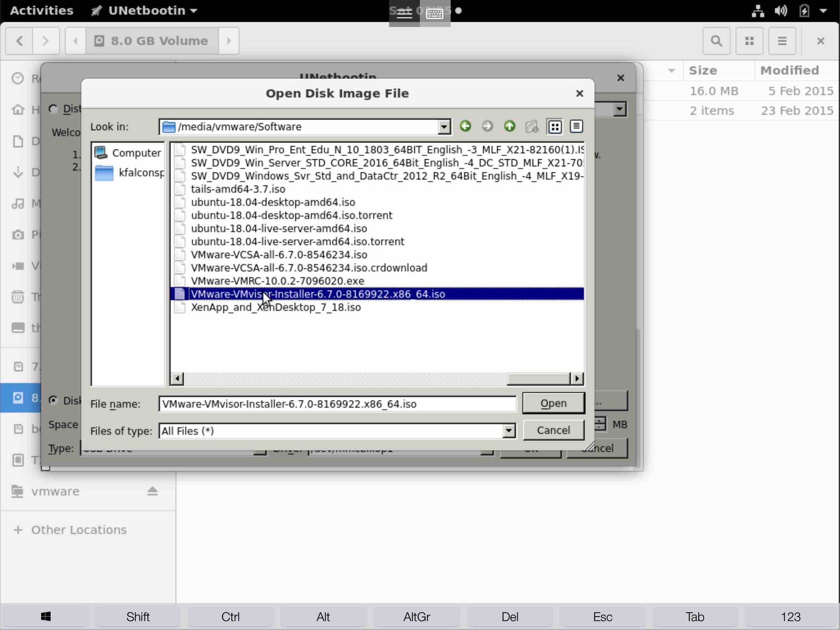This screenshot has height=630, width=840.
Task: Open the network status tray icon
Action: tap(758, 11)
